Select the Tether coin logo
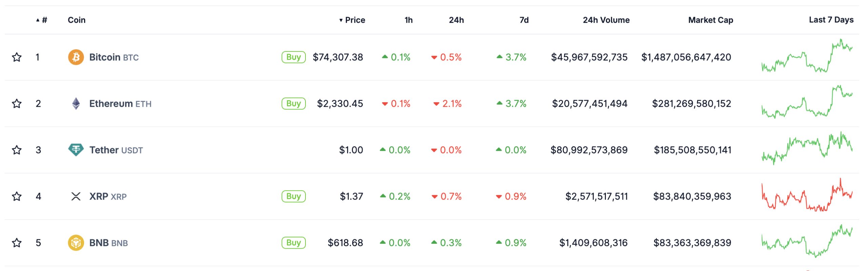868x271 pixels. [x=75, y=150]
